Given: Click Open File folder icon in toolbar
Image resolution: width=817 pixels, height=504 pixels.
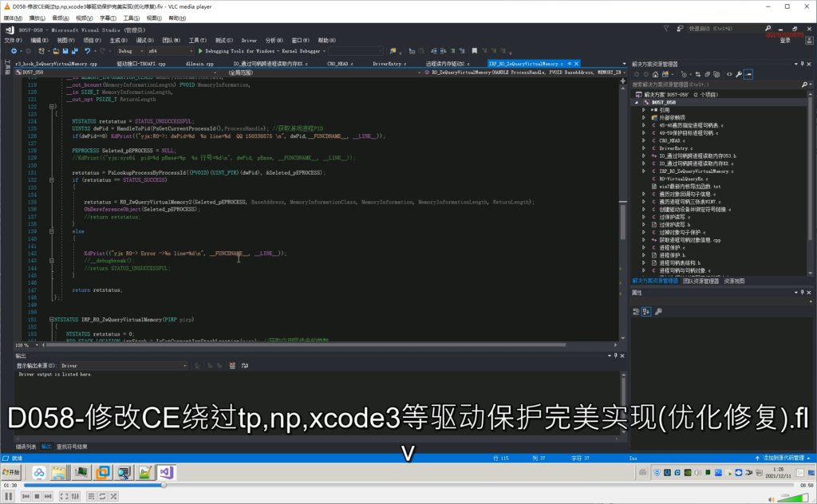Looking at the screenshot, I should 55,51.
